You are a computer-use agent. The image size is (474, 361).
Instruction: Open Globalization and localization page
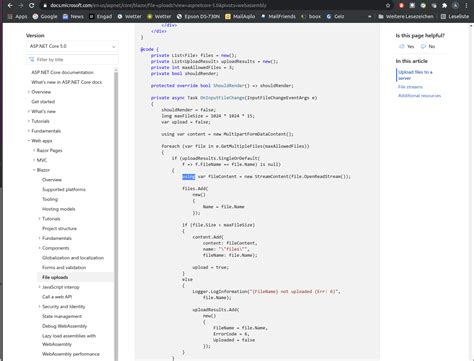coord(73,258)
